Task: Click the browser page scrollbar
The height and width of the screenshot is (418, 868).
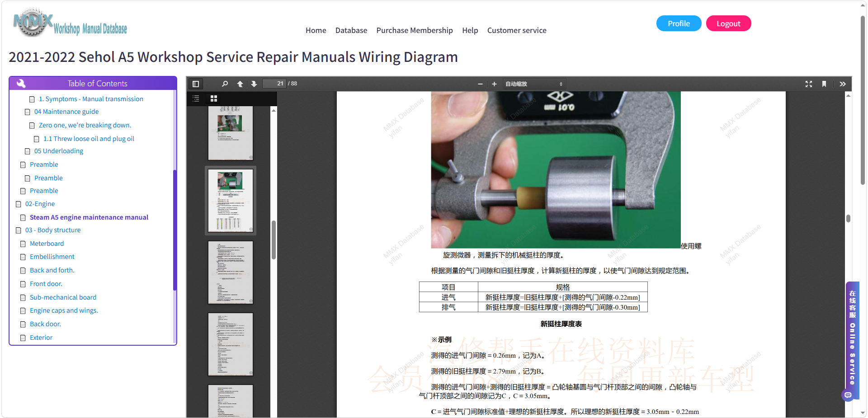Action: (x=863, y=99)
